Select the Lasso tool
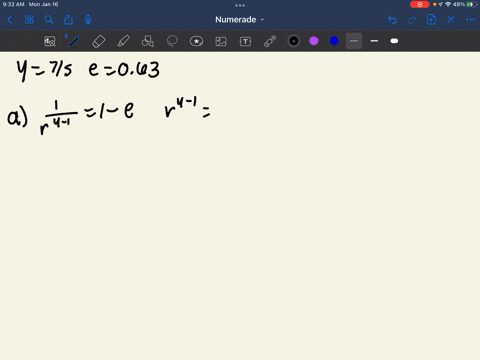This screenshot has height=360, width=480. pyautogui.click(x=172, y=41)
